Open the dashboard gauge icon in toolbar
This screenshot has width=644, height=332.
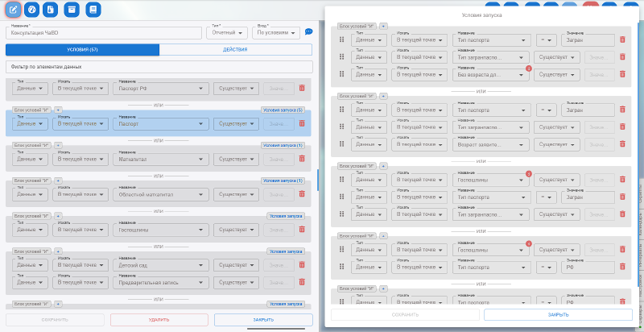tap(32, 10)
